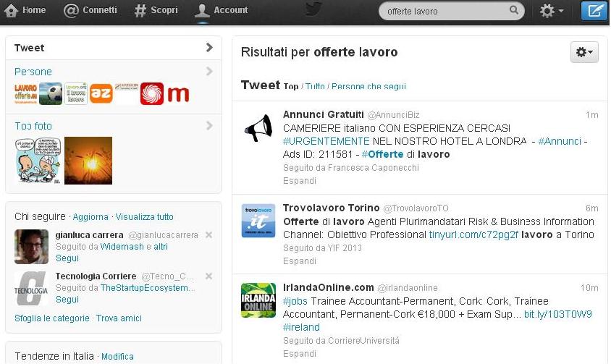Dismiss Tecnologia Corriere suggestion
This screenshot has width=611, height=364.
208,276
